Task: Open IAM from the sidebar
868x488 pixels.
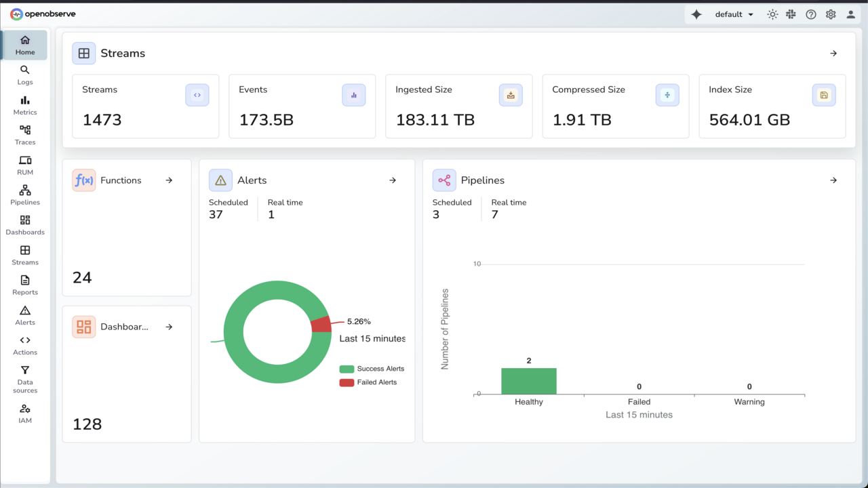Action: click(x=25, y=413)
